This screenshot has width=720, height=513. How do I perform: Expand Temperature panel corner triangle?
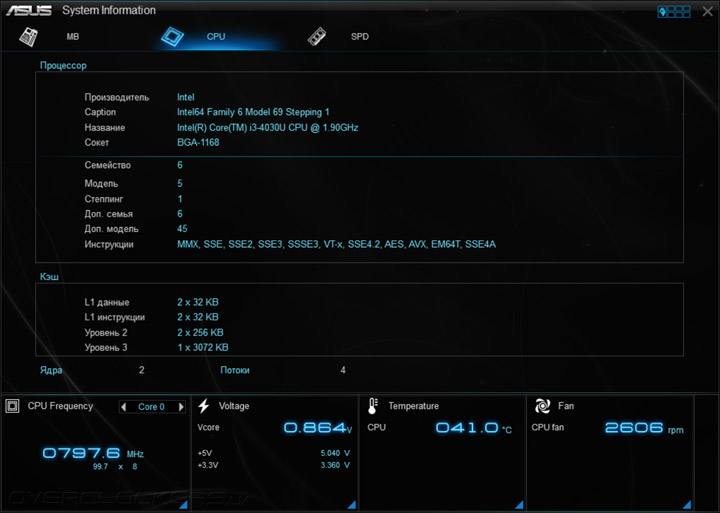point(519,505)
